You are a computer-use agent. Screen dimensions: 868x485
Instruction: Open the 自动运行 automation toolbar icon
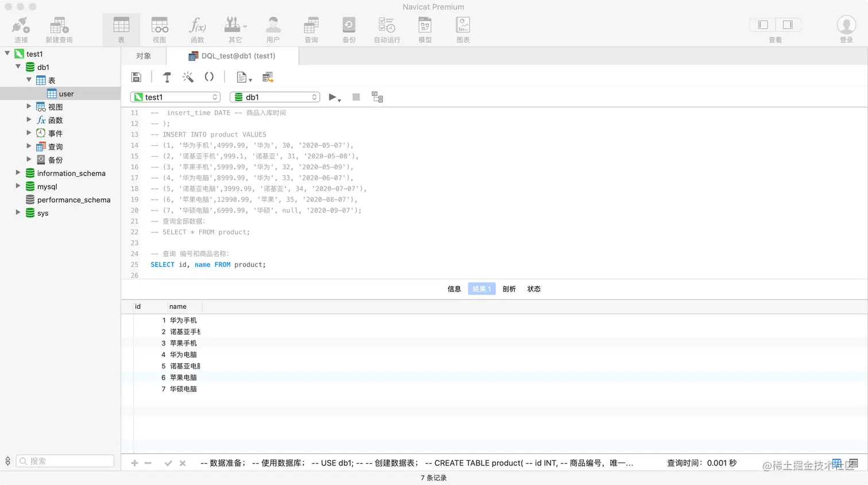click(x=387, y=30)
